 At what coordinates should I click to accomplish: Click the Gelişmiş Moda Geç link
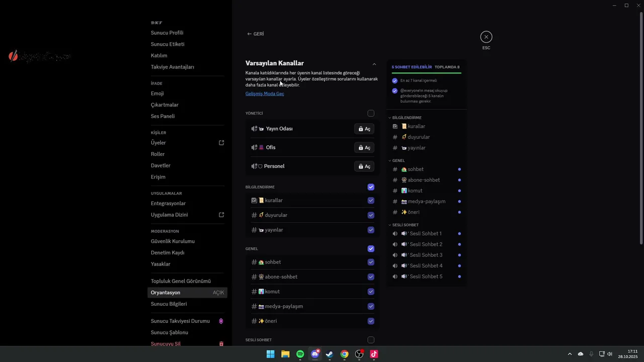[265, 94]
